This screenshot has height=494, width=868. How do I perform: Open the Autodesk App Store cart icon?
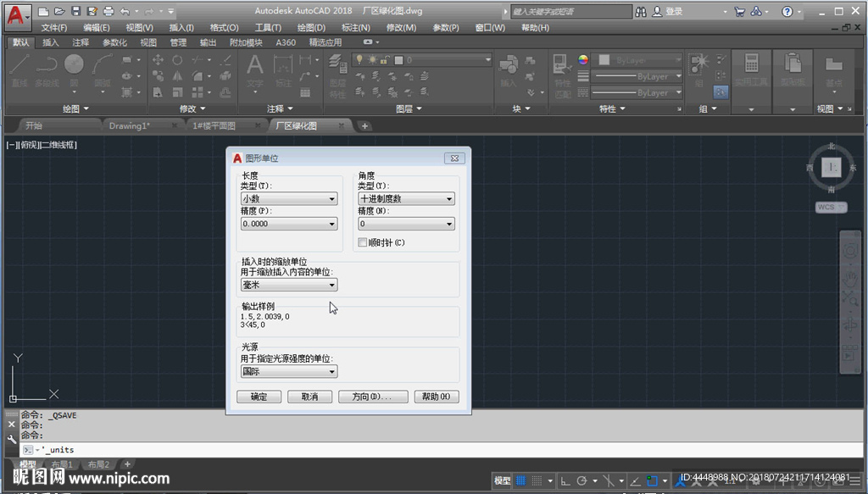[740, 11]
